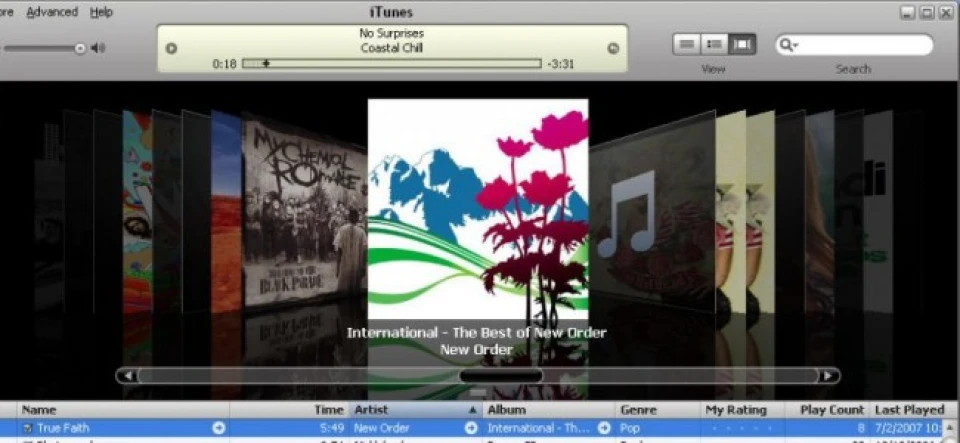960x443 pixels.
Task: Click the 5:49 time cell
Action: (331, 428)
